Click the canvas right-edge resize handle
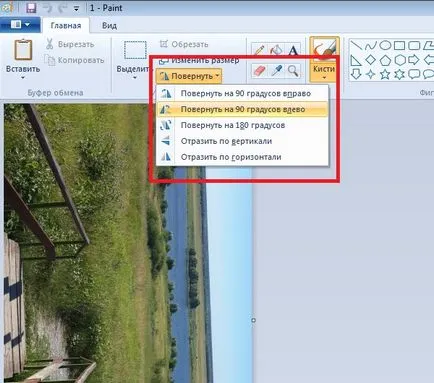434x383 pixels. tap(253, 320)
